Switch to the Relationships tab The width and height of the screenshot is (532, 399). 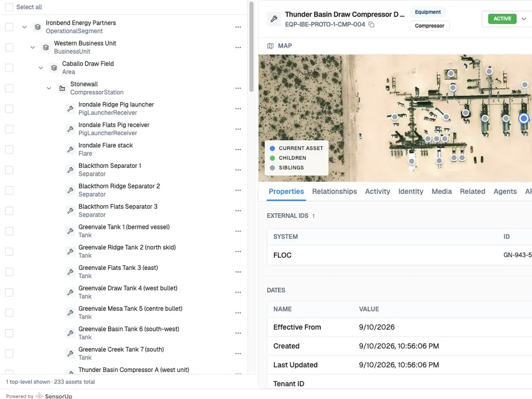pos(334,191)
